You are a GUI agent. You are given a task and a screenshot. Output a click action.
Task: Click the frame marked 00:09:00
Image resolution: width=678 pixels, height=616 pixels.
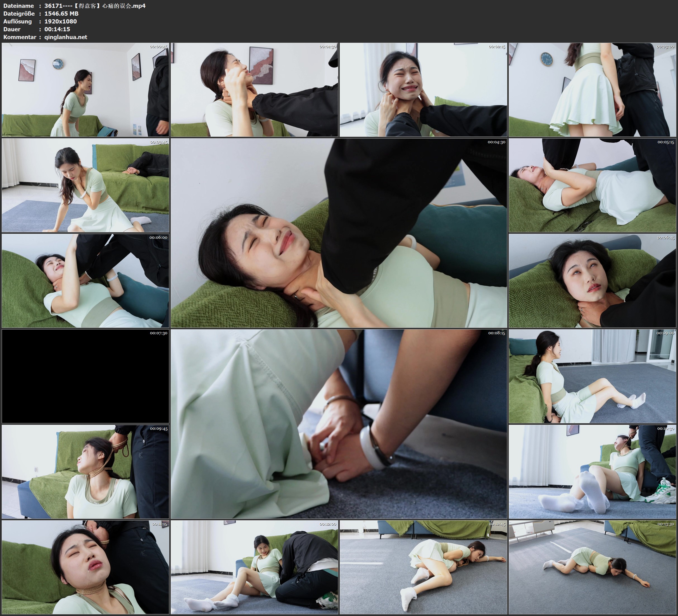[x=592, y=376]
